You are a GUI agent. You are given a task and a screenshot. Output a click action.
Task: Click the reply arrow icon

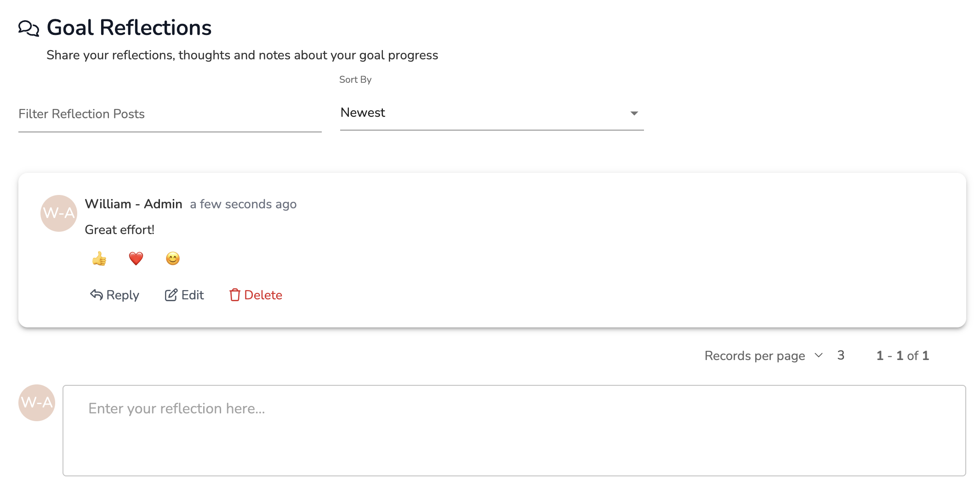pyautogui.click(x=96, y=295)
